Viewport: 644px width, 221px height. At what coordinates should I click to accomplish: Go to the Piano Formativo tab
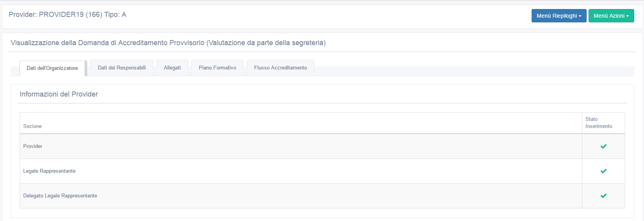[x=217, y=68]
